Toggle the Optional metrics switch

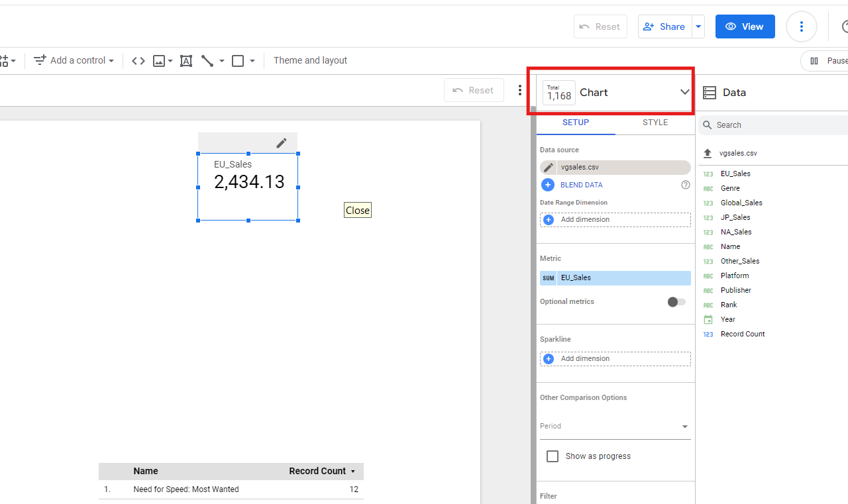676,302
